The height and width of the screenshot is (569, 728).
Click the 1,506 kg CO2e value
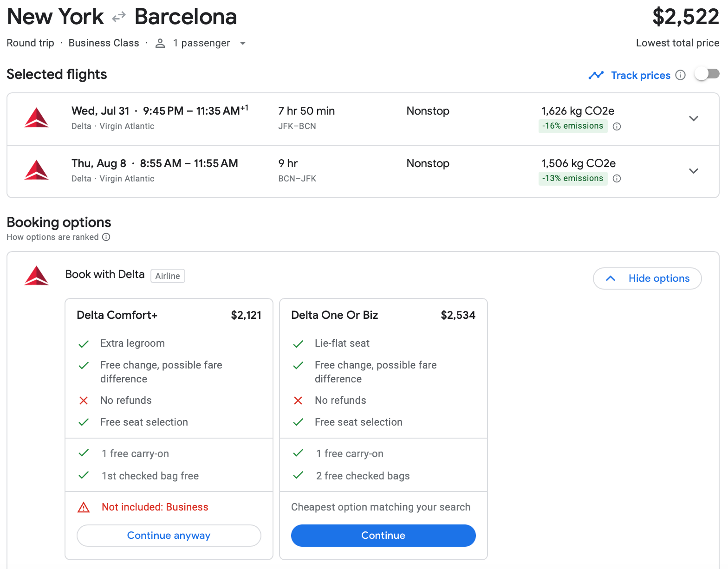tap(578, 163)
